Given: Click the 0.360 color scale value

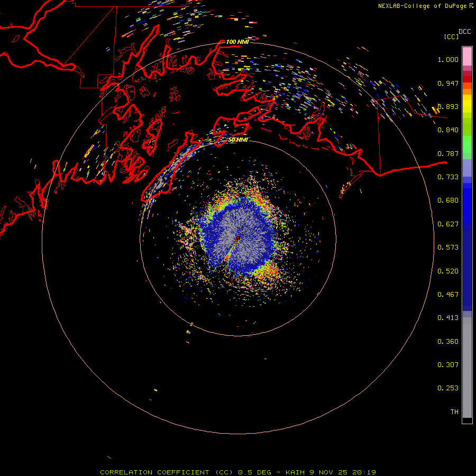Looking at the screenshot, I should 448,342.
